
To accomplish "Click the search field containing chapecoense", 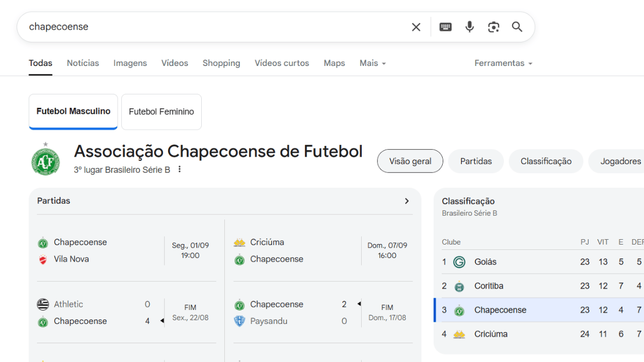I will click(x=215, y=27).
